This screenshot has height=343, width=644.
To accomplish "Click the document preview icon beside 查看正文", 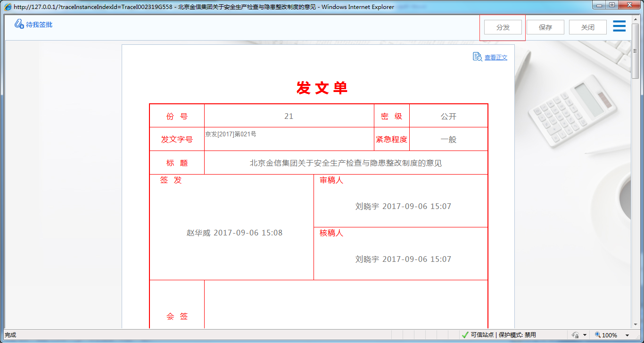I will pyautogui.click(x=476, y=56).
